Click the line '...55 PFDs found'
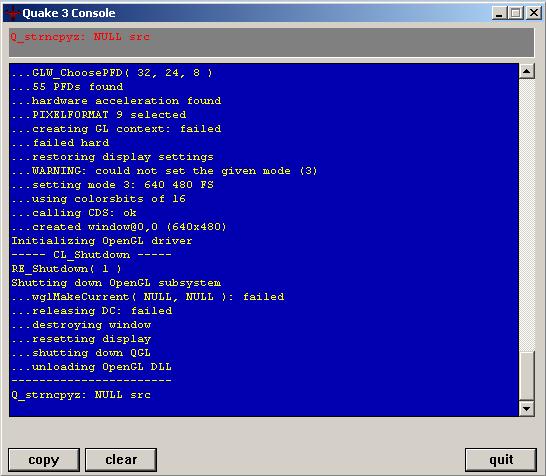Image resolution: width=546 pixels, height=476 pixels. click(67, 87)
